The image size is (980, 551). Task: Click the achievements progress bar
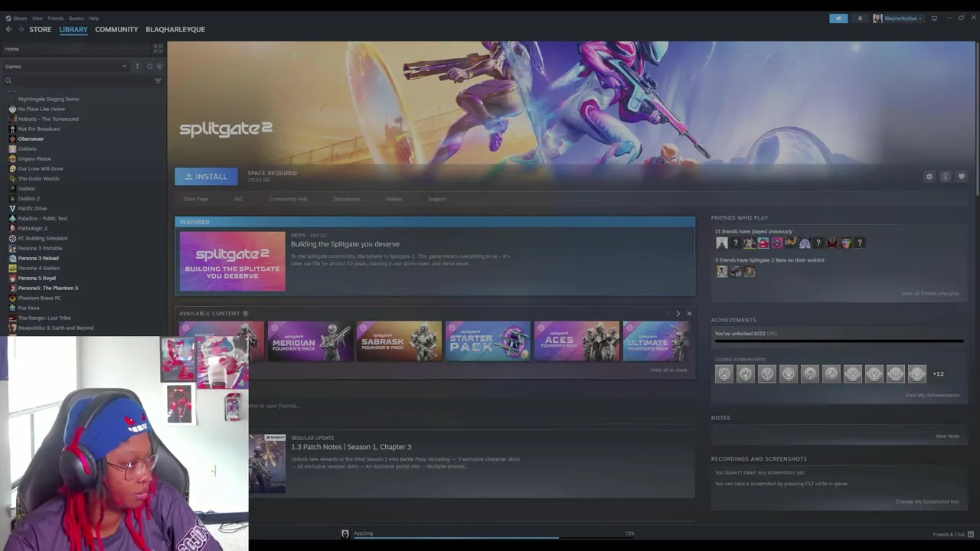pyautogui.click(x=838, y=341)
